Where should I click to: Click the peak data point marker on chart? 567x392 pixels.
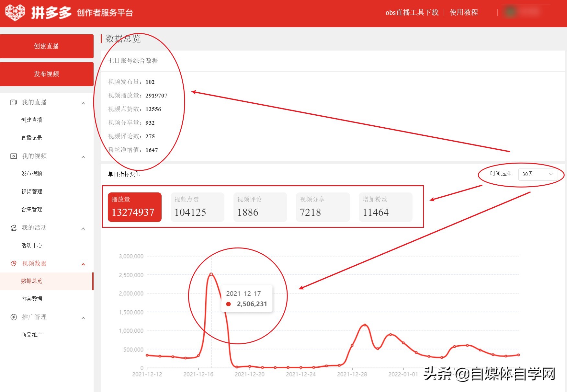pos(211,274)
